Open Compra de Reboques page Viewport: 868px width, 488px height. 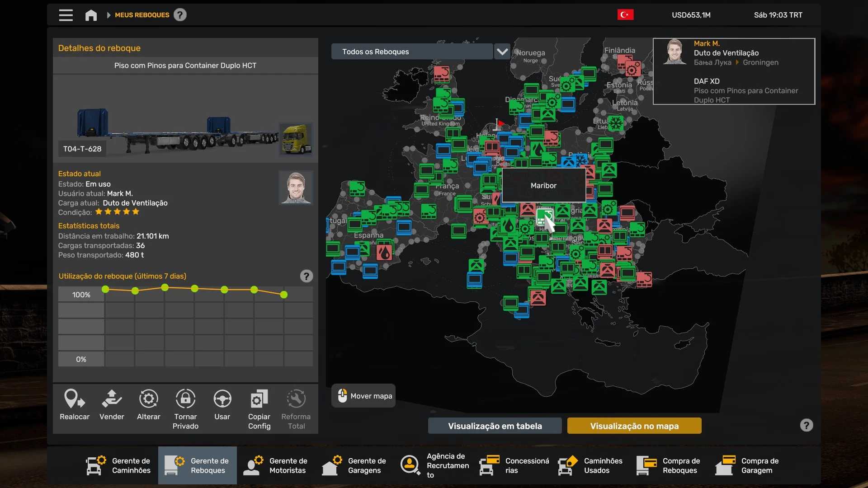coord(669,465)
